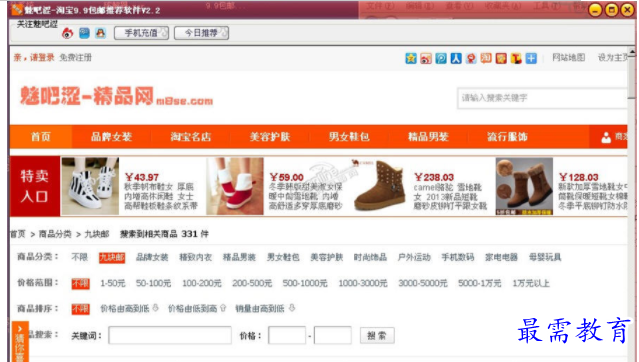Select 母婴玩具 category filter
The width and height of the screenshot is (639, 362).
pos(545,257)
